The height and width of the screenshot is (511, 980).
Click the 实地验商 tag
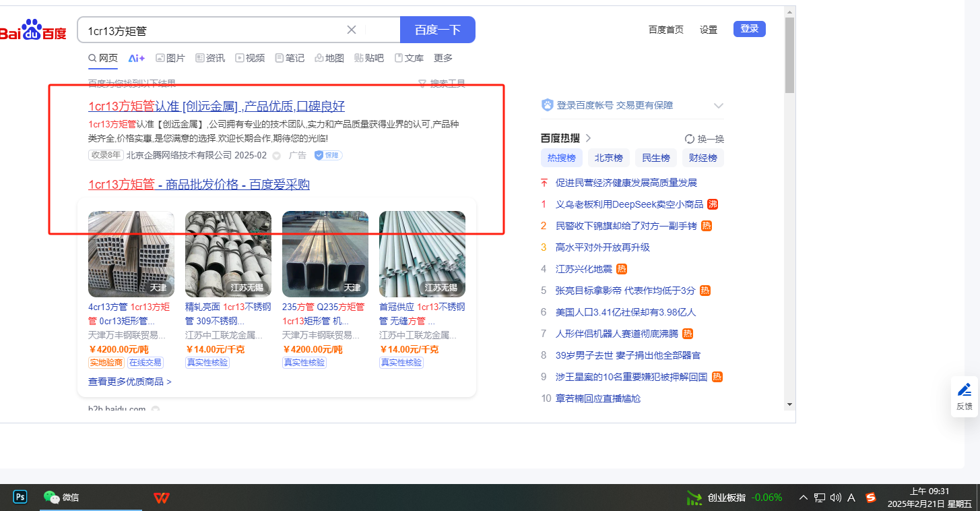(106, 363)
